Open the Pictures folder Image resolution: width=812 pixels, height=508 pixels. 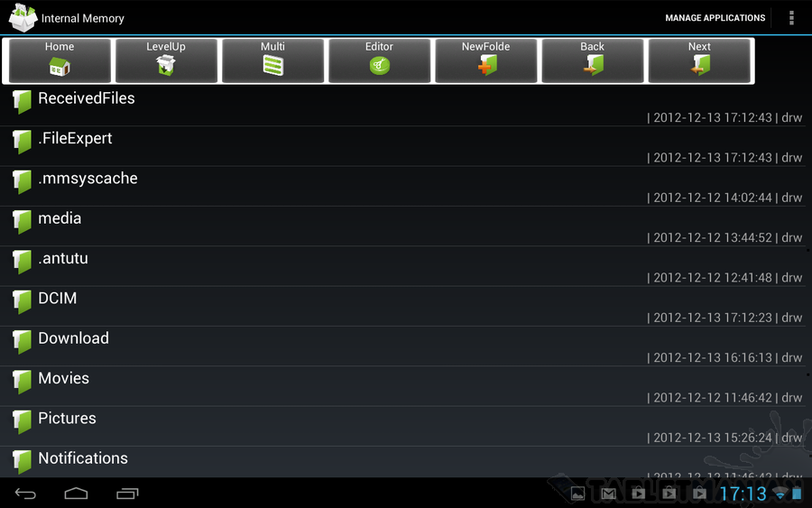coord(406,426)
